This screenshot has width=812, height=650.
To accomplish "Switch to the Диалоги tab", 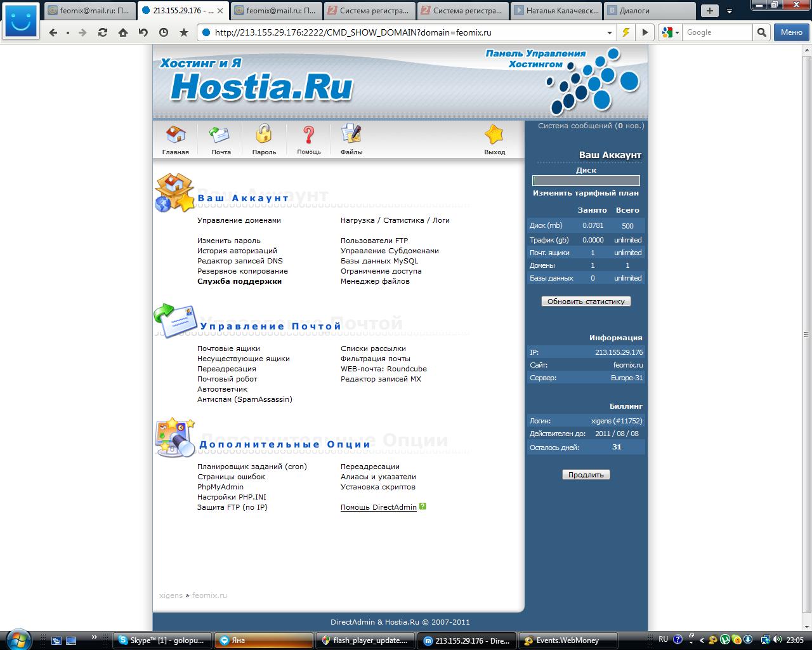I will click(x=650, y=10).
